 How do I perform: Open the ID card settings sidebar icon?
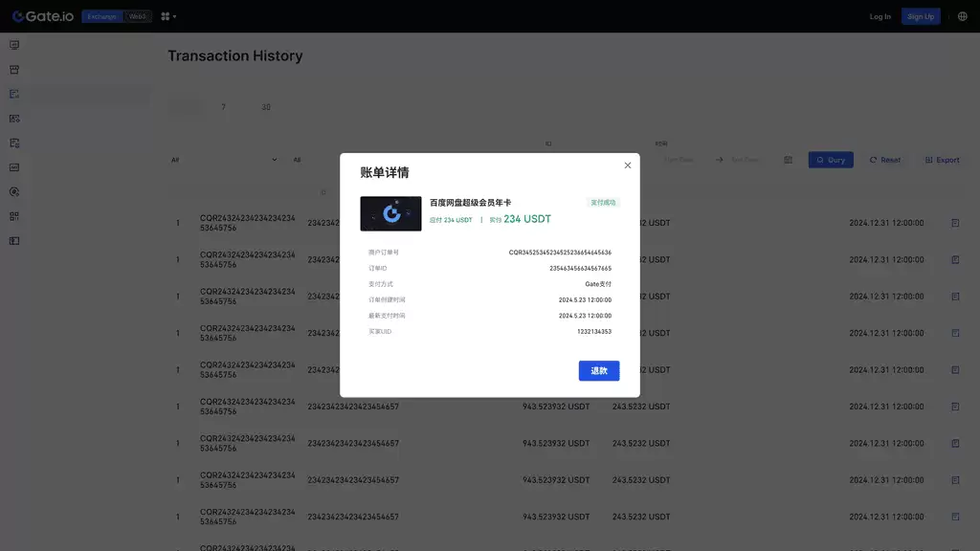(x=14, y=119)
